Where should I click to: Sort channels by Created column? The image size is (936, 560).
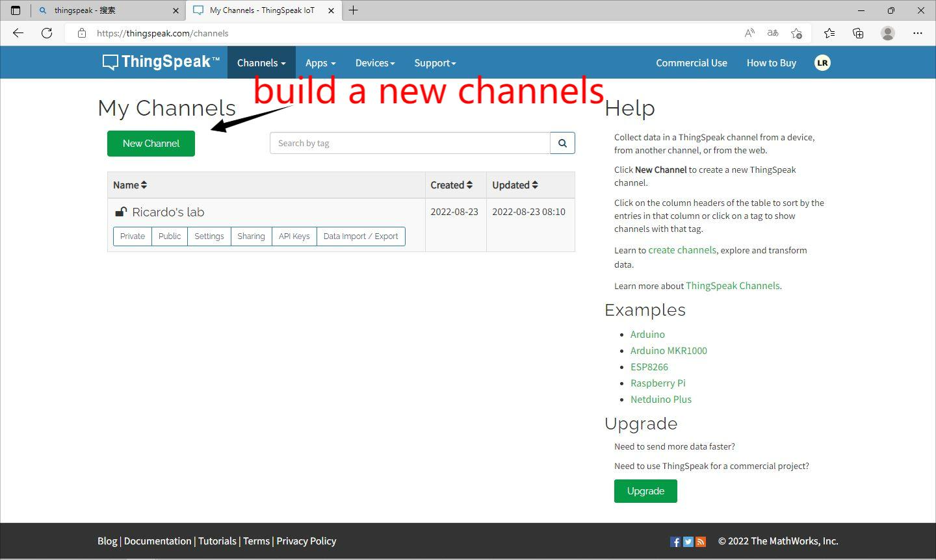point(452,185)
